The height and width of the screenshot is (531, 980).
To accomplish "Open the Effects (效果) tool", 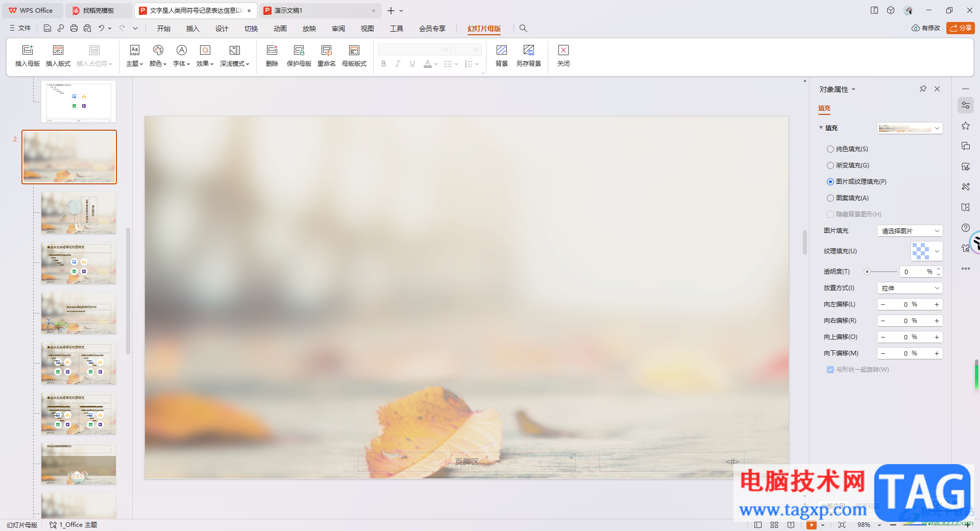I will click(205, 56).
